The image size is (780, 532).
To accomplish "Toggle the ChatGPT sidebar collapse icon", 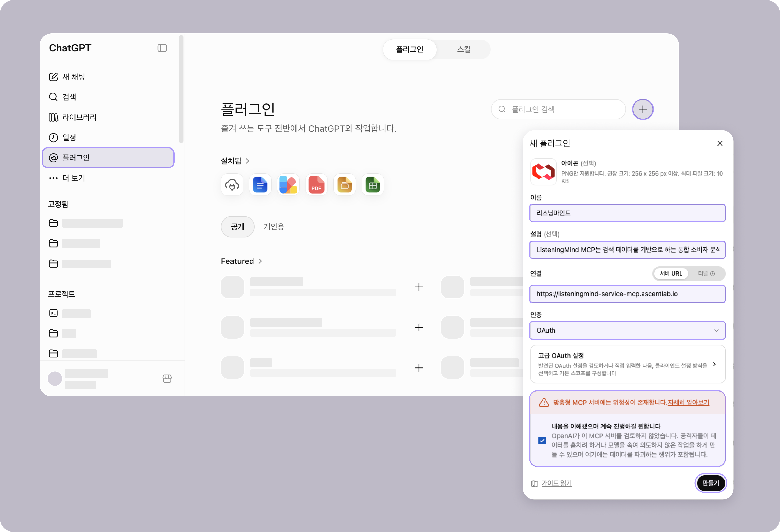I will [x=162, y=48].
